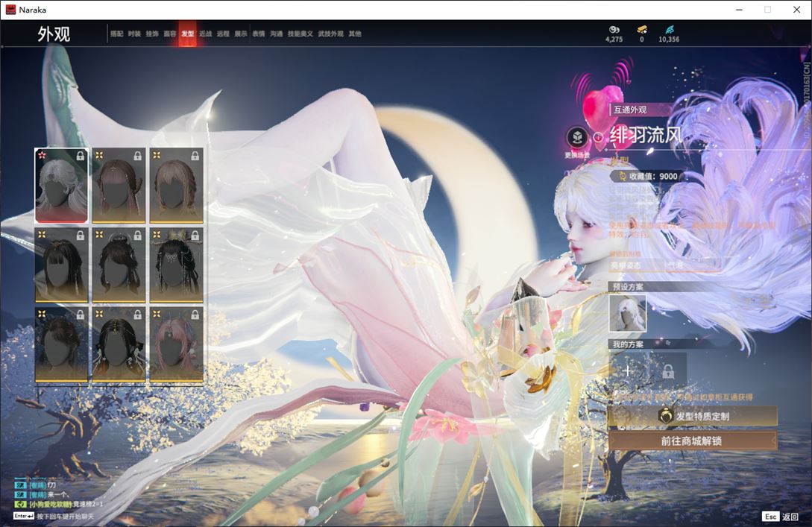Click the lock icon in 我的方案 slot

pyautogui.click(x=668, y=370)
